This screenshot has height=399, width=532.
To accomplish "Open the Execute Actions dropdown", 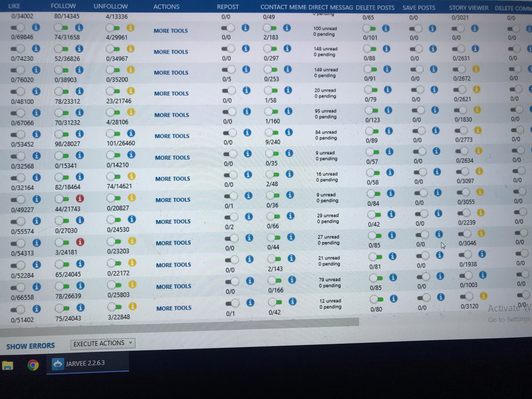I will coord(103,344).
